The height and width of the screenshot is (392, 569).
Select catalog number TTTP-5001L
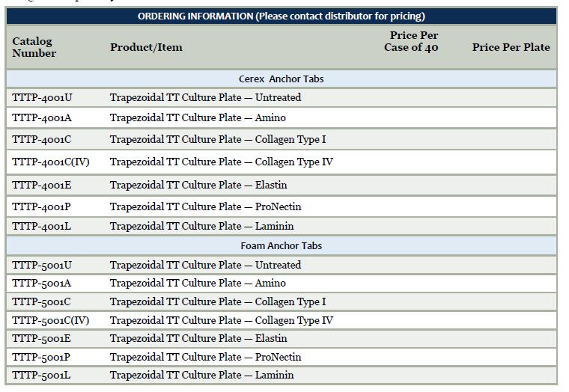click(42, 375)
